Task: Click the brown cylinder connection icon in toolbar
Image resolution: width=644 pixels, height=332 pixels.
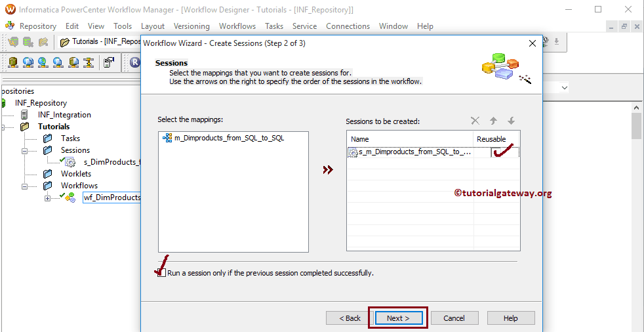Action: coord(13,62)
